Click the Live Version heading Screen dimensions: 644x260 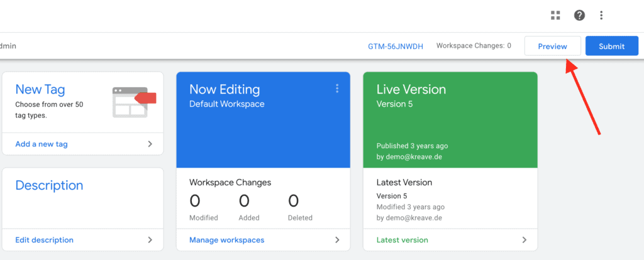click(x=411, y=89)
